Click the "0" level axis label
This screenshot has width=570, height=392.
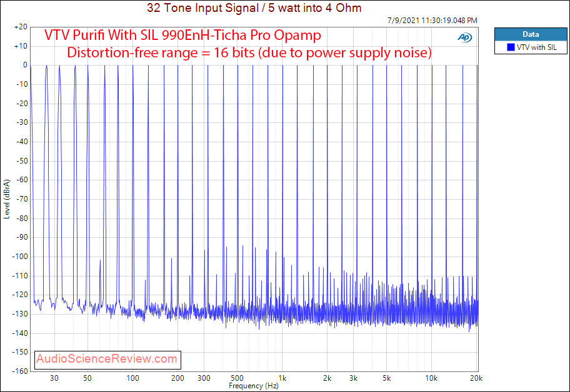click(x=25, y=66)
